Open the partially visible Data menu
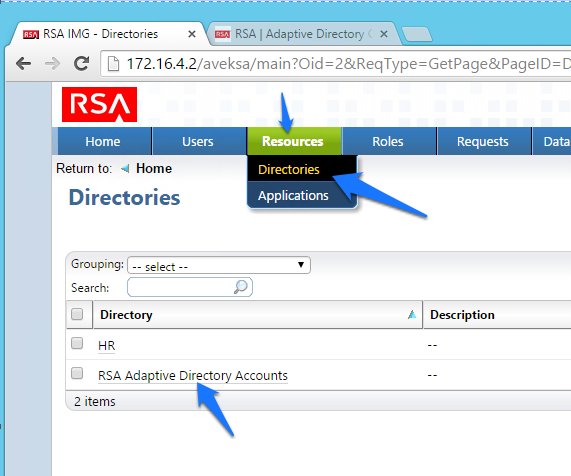Image resolution: width=571 pixels, height=476 pixels. [552, 141]
